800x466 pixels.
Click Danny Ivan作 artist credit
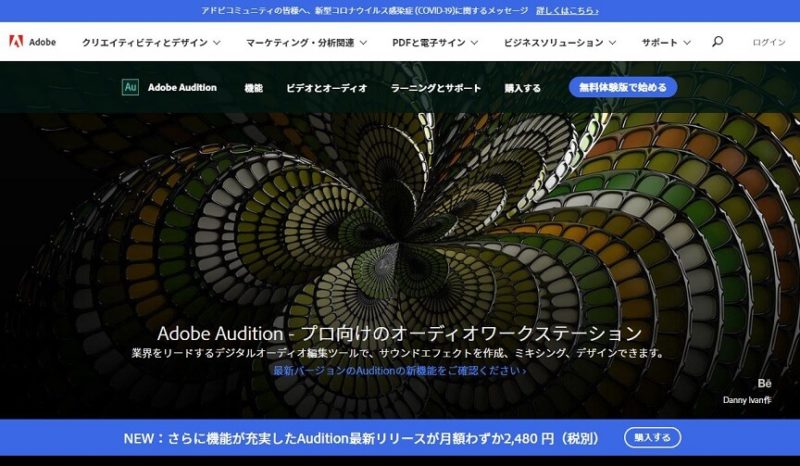coord(747,400)
